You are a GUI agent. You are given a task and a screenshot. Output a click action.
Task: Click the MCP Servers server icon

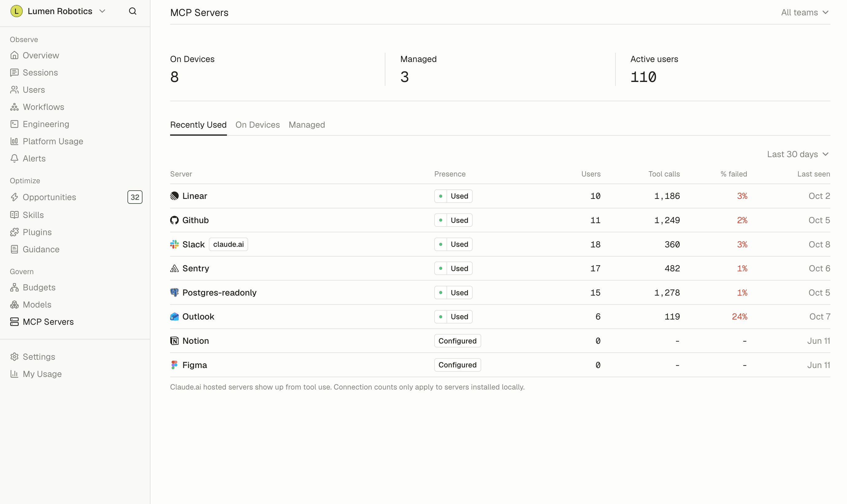pos(14,322)
